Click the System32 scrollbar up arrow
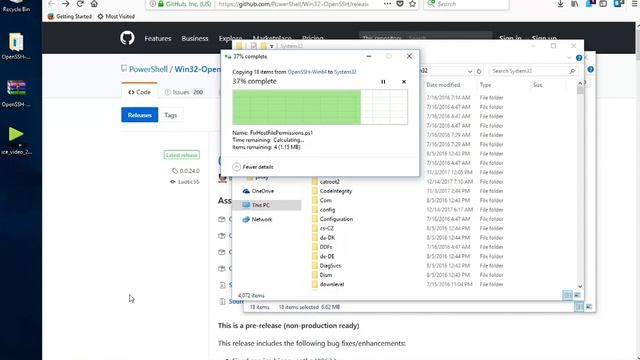The image size is (640, 360). 580,83
